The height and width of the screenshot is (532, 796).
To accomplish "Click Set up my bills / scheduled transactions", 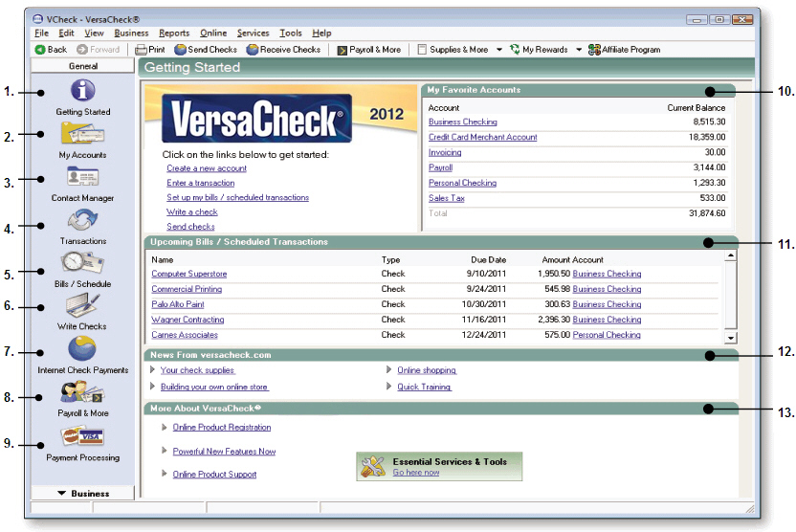I will click(237, 197).
